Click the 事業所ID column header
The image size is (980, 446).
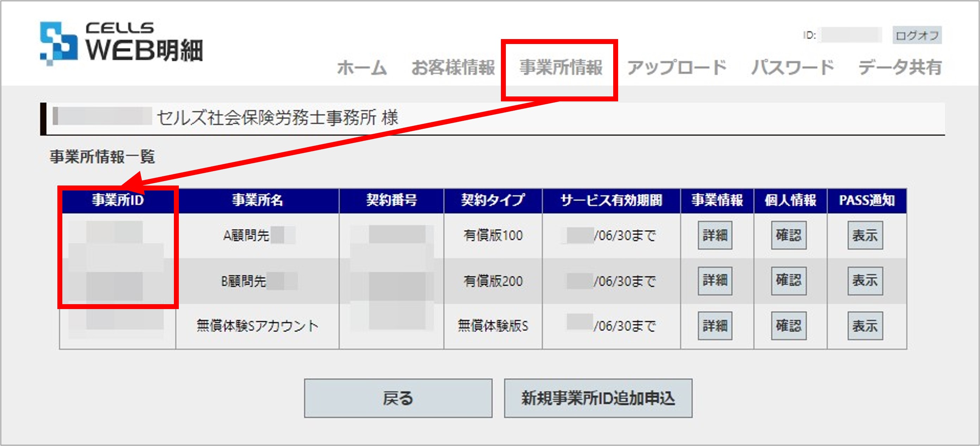tap(118, 200)
